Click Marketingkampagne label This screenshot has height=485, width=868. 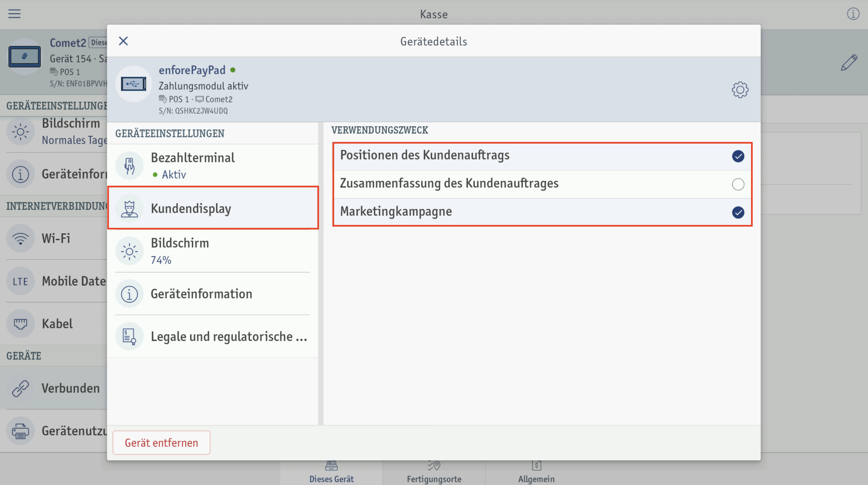(x=396, y=212)
